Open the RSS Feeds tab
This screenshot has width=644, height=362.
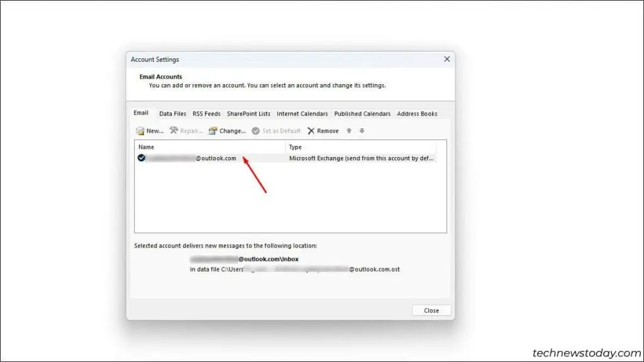206,114
